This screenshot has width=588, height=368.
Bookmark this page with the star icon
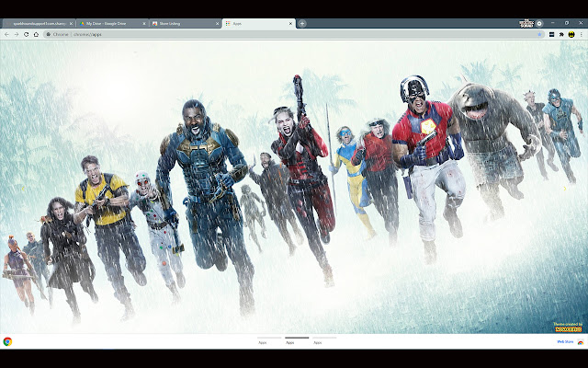[x=539, y=34]
